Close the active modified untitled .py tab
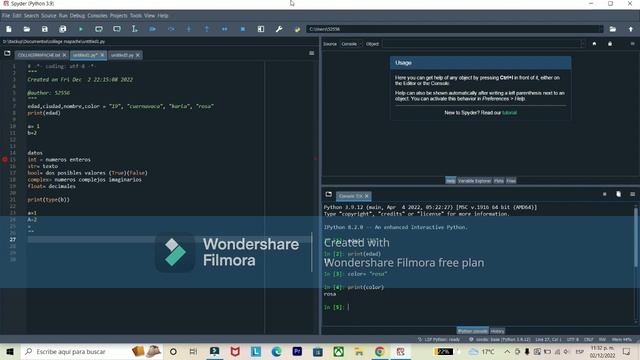The height and width of the screenshot is (360, 640). (x=102, y=55)
